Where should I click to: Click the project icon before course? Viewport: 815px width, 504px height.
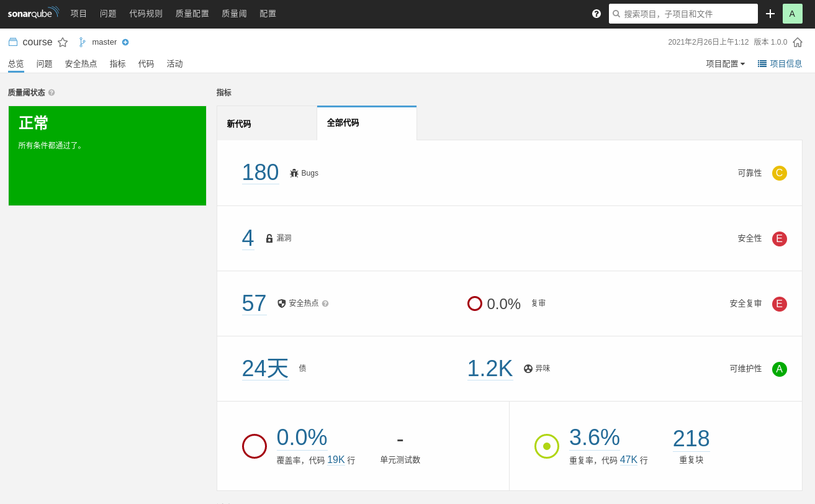[x=13, y=42]
